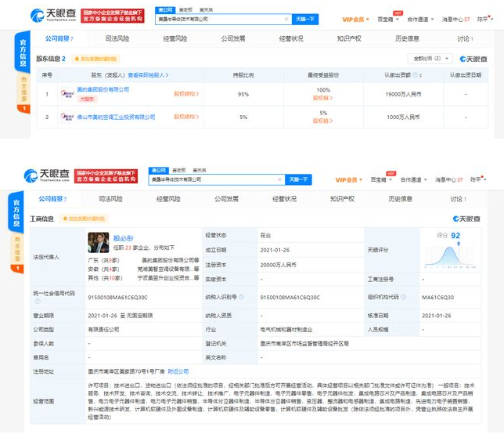Select 经营状况 tab above 工商信息 section
The image size is (504, 434).
(x=284, y=199)
